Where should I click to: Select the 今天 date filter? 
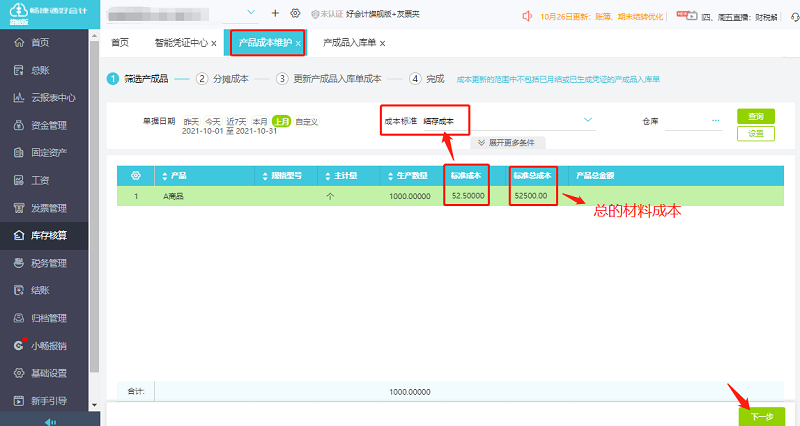213,121
